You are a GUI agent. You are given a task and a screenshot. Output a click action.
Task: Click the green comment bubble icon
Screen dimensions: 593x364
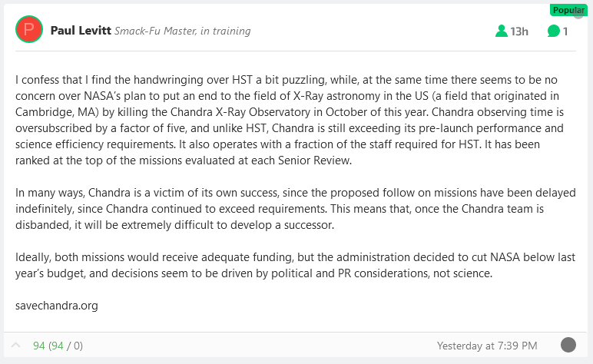point(553,31)
